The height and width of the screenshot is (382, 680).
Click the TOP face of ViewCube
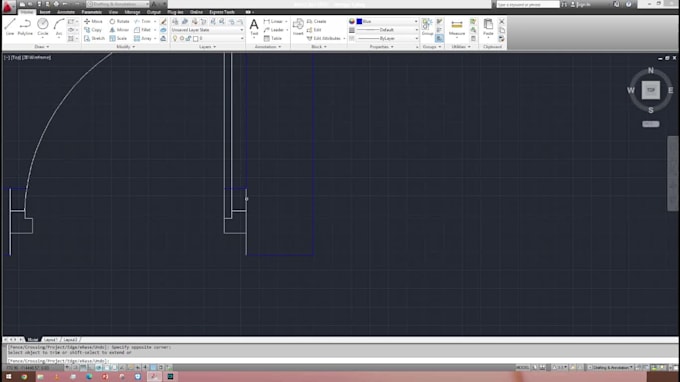coord(651,90)
